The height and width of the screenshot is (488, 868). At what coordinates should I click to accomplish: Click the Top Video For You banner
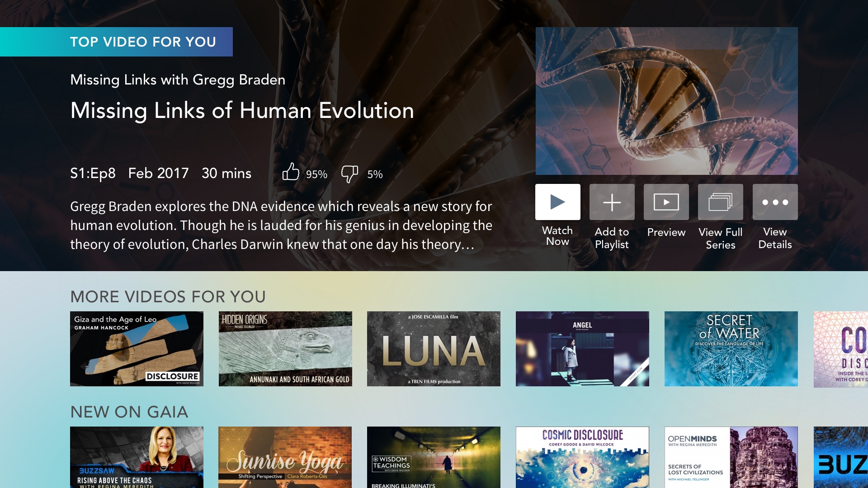(x=116, y=42)
